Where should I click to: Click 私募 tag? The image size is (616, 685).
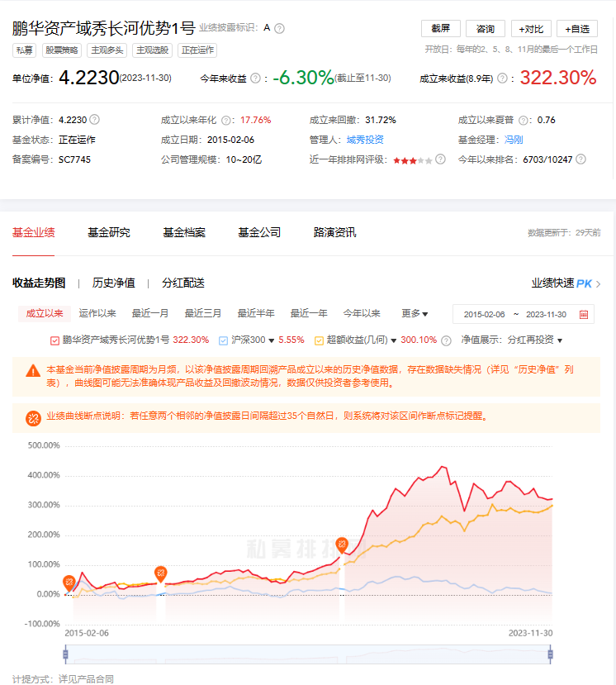pos(25,50)
